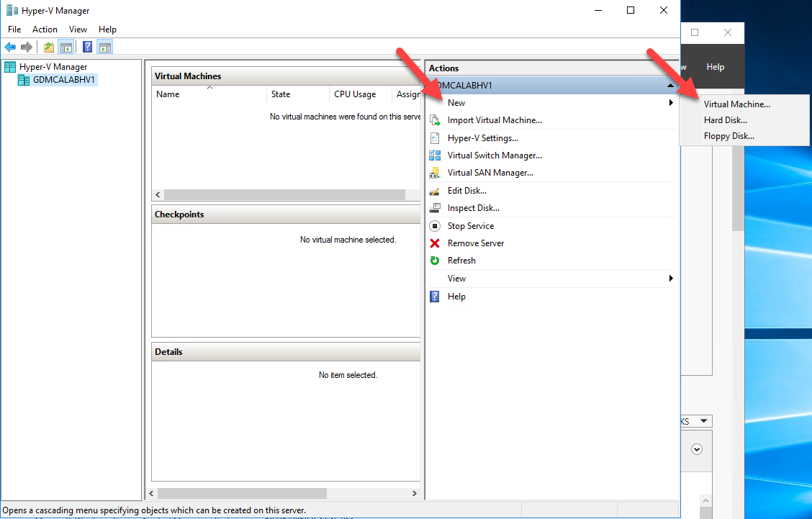Click Help text in Actions pane
The image size is (812, 519).
click(x=456, y=297)
